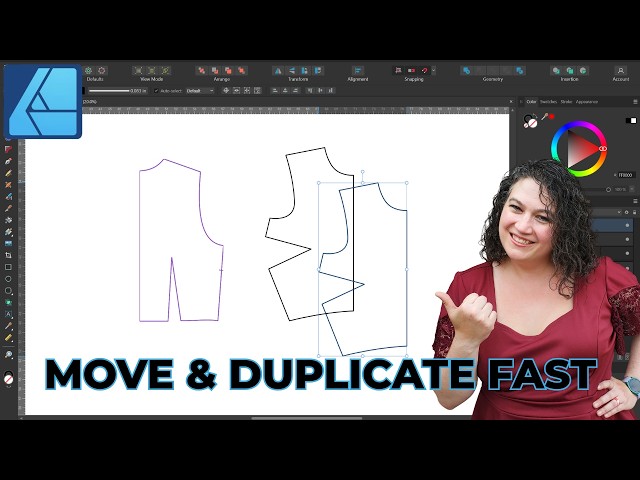Toggle the middle Snapping icon
This screenshot has width=640, height=480.
click(411, 71)
